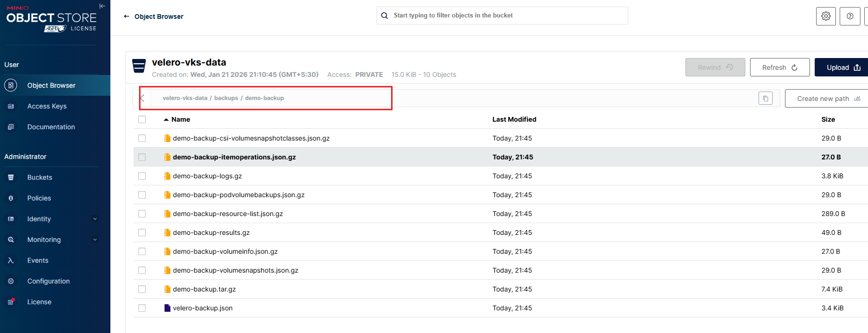Click the settings gear icon at top right
The width and height of the screenshot is (868, 333).
(826, 16)
